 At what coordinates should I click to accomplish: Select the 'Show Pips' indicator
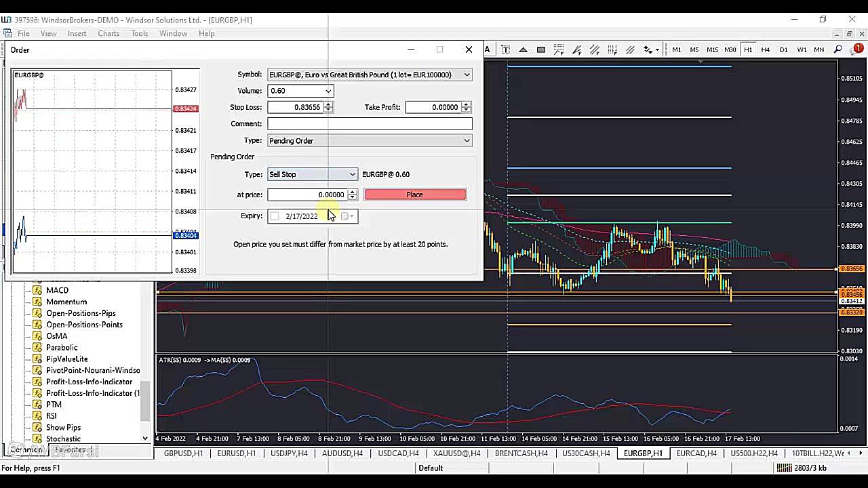coord(63,428)
